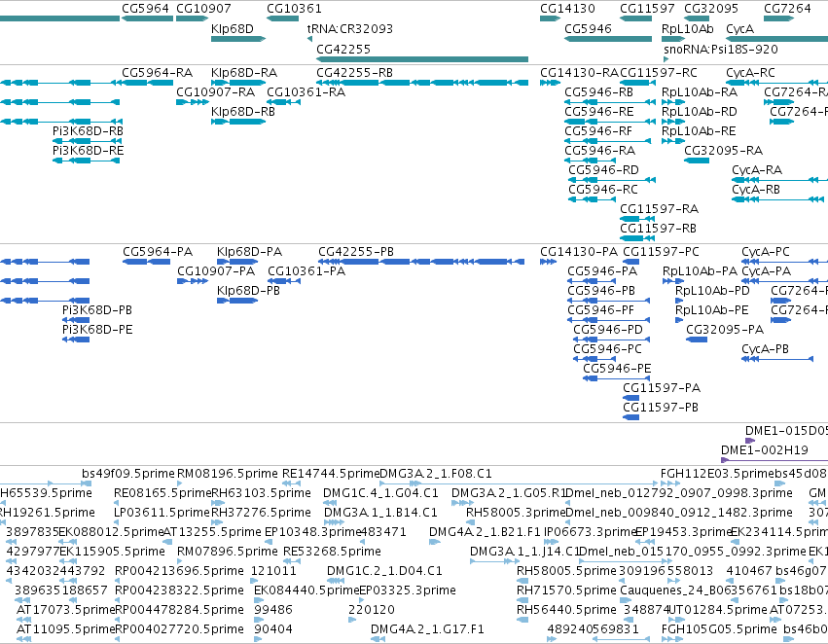Click the CG10361 gene label
This screenshot has height=644, width=828.
[x=294, y=9]
